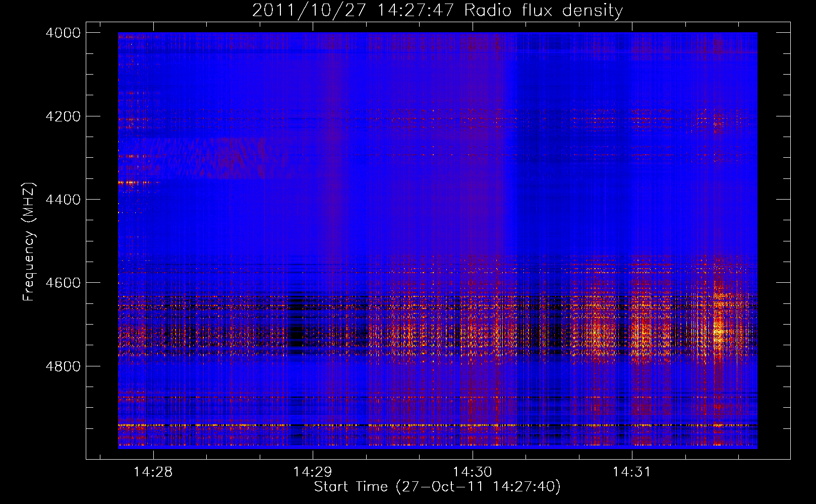
Task: Click the '4200' frequency axis label
Action: point(63,116)
